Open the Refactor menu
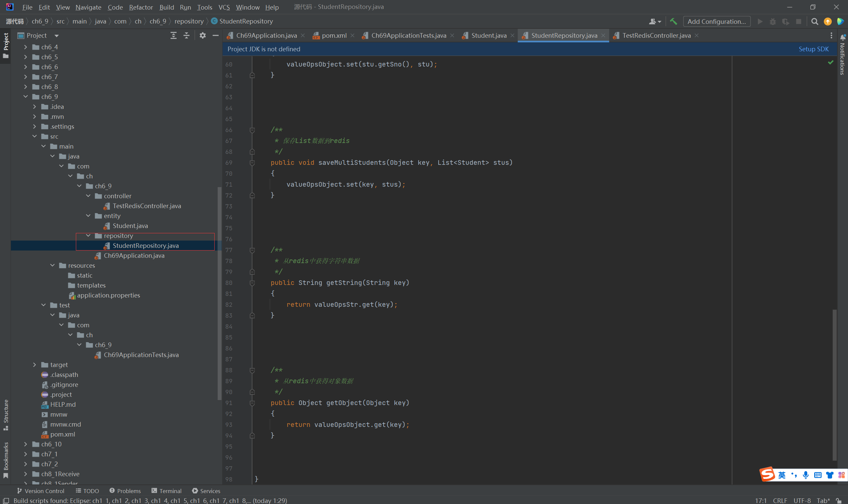Image resolution: width=848 pixels, height=504 pixels. point(141,7)
